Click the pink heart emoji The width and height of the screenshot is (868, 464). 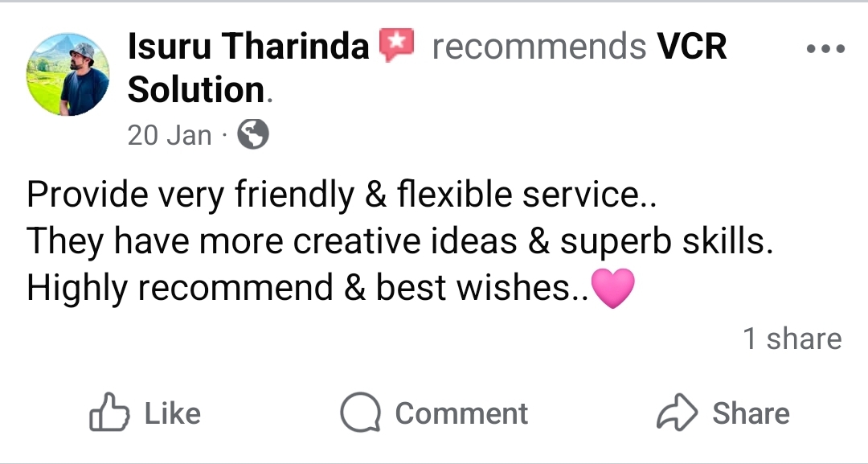click(x=612, y=289)
